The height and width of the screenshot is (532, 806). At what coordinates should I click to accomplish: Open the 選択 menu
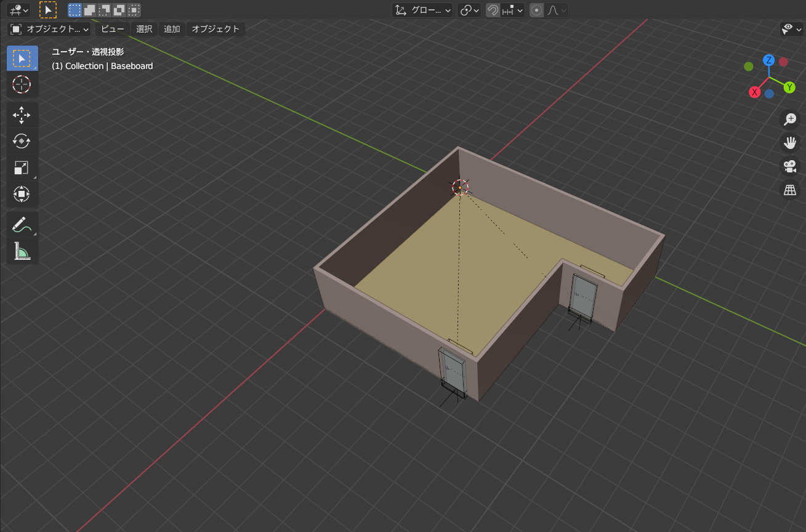144,29
